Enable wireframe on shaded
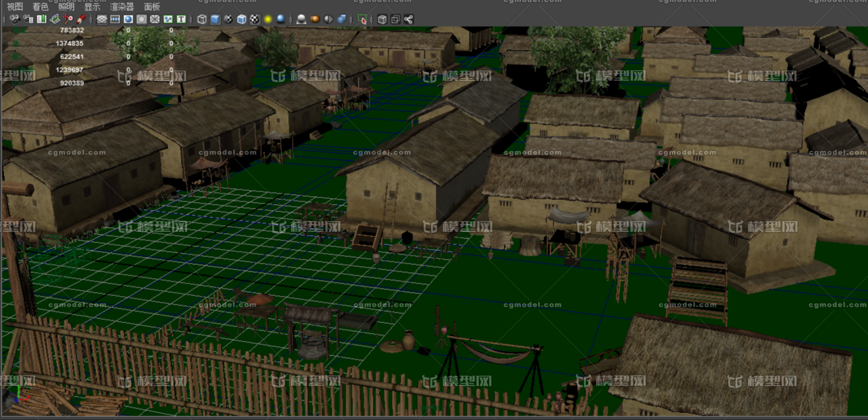This screenshot has width=868, height=420. (241, 19)
